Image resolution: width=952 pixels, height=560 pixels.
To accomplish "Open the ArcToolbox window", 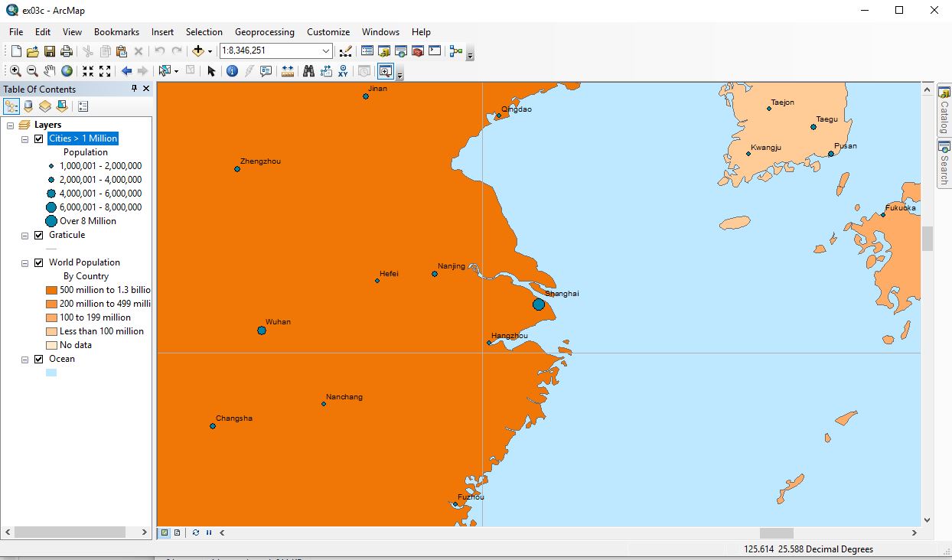I will (x=418, y=51).
